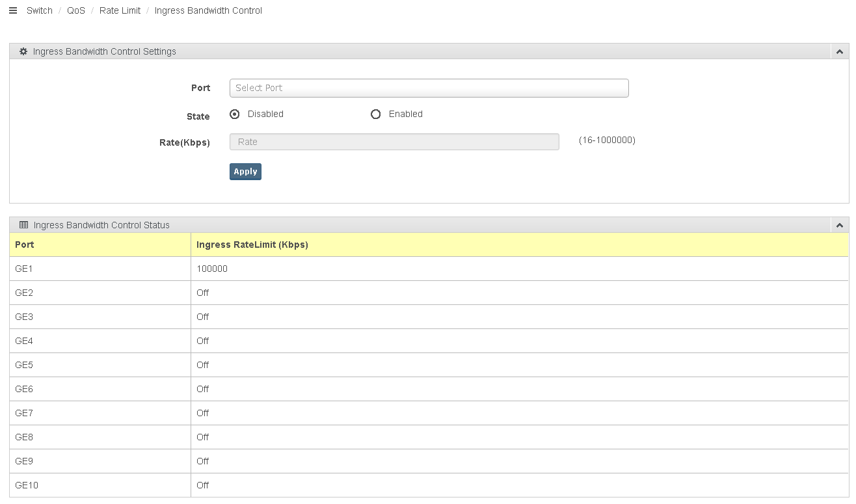Click the State field label

pos(198,116)
